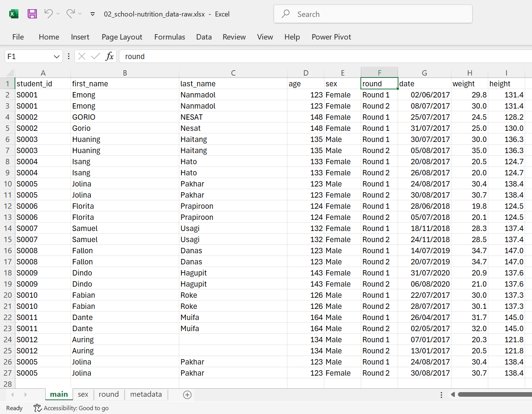Cancel the formula entry with X icon
532x414 pixels.
click(81, 56)
